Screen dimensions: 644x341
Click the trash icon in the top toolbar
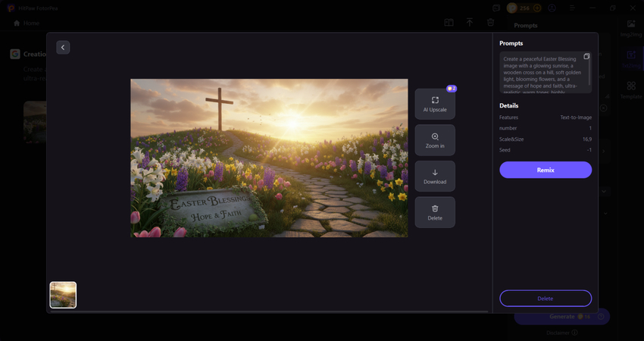490,23
